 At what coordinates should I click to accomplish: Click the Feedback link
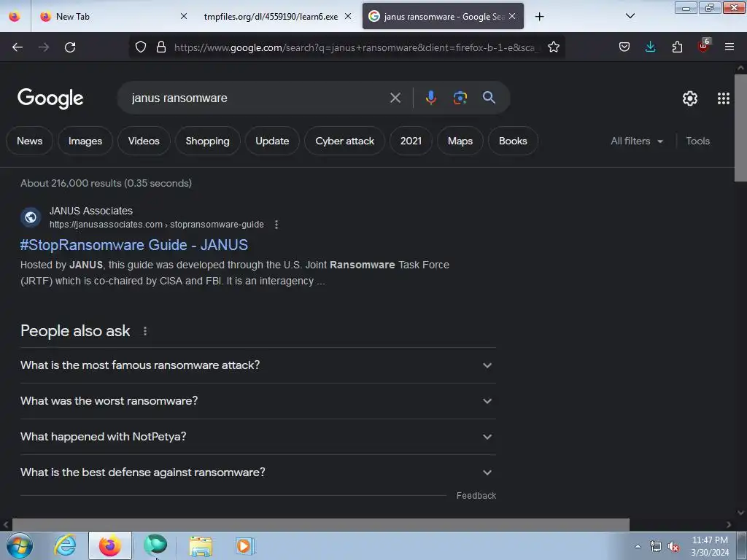476,496
